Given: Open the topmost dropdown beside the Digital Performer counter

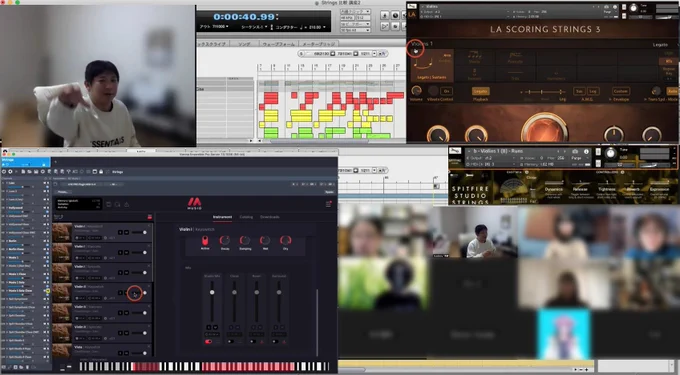Looking at the screenshot, I should tap(355, 12).
